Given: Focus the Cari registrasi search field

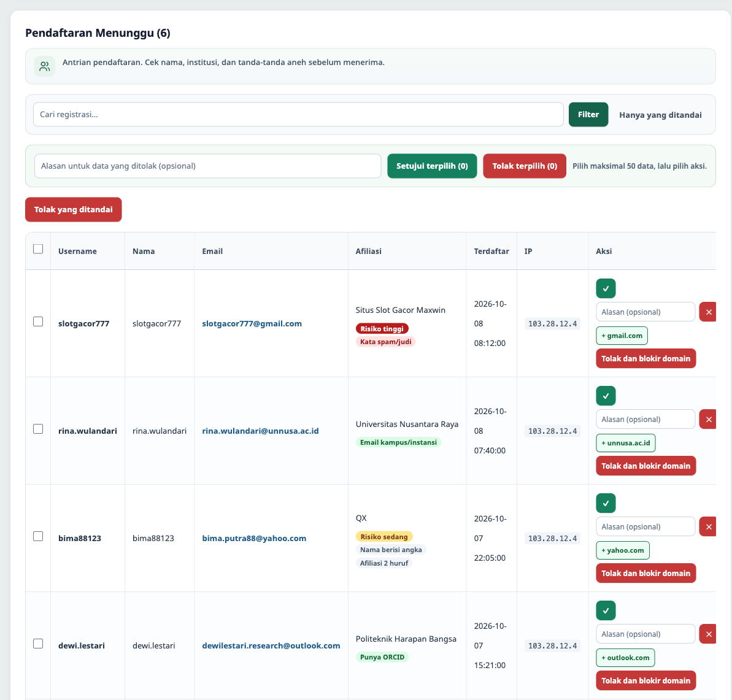Looking at the screenshot, I should [x=298, y=114].
